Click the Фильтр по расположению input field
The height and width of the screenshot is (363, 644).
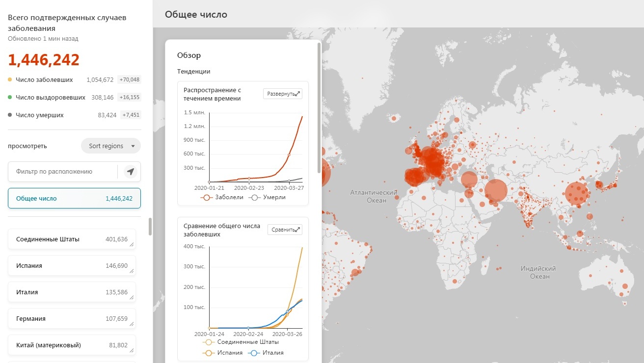click(63, 172)
